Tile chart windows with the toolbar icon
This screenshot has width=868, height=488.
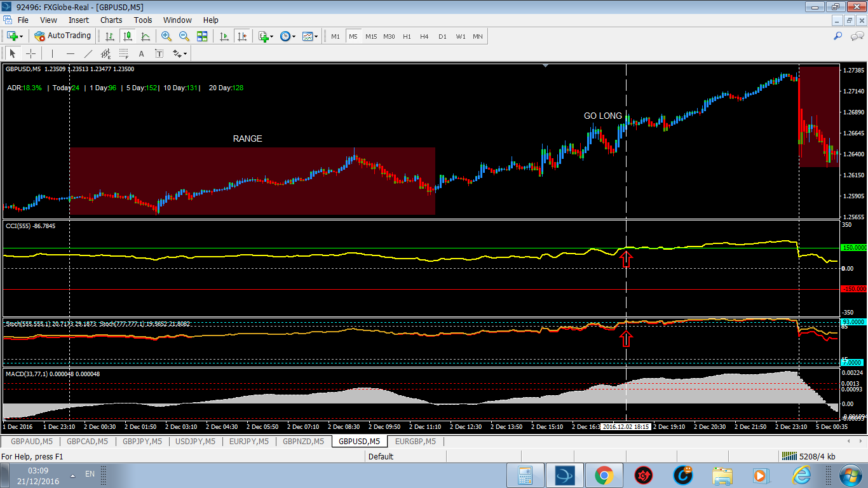[202, 36]
